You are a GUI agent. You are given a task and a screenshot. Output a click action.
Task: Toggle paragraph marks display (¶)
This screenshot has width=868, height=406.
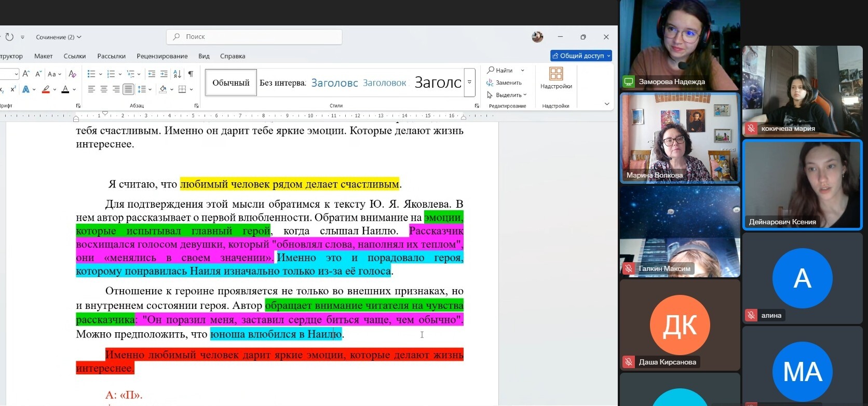[191, 74]
